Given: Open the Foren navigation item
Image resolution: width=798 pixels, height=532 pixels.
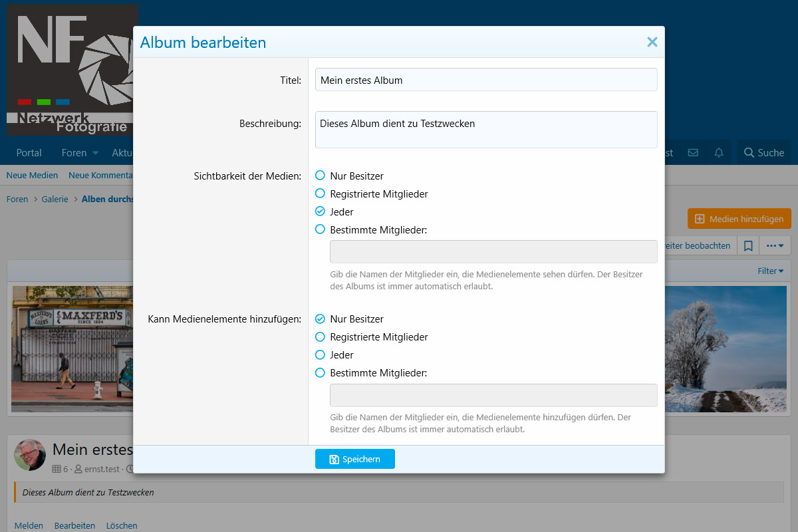Looking at the screenshot, I should 74,152.
